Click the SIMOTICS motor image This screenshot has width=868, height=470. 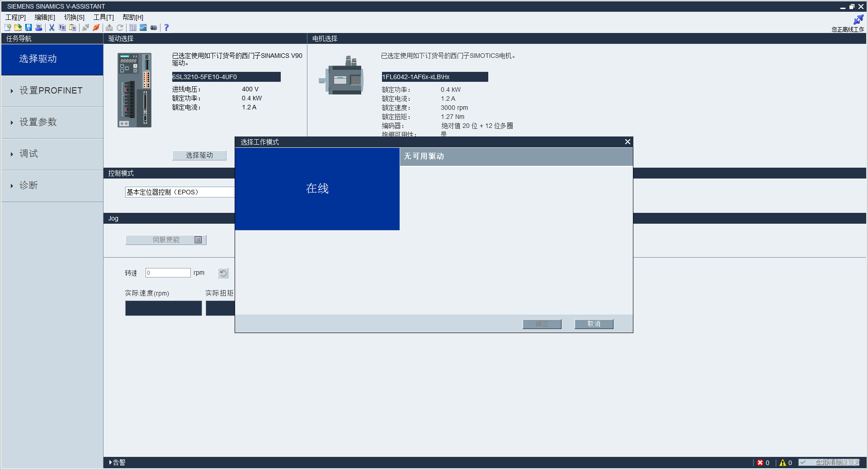click(342, 75)
